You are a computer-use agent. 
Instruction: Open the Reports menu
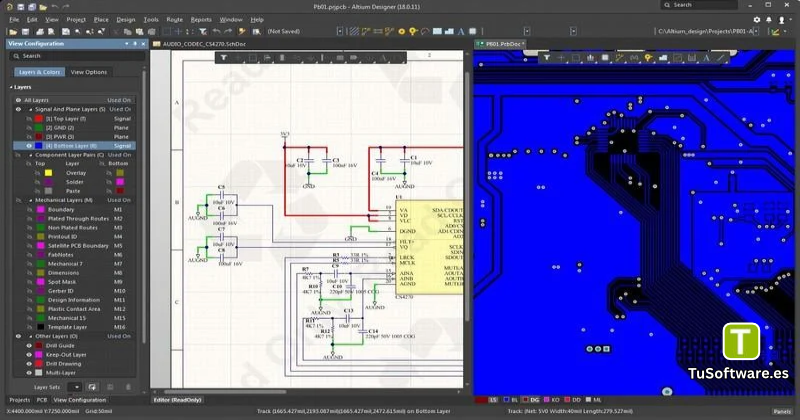click(201, 19)
